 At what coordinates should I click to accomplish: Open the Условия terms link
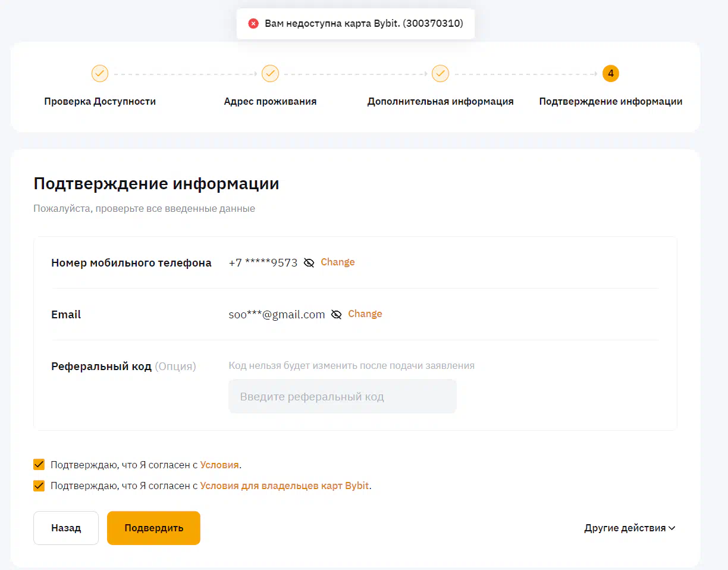[x=219, y=465]
